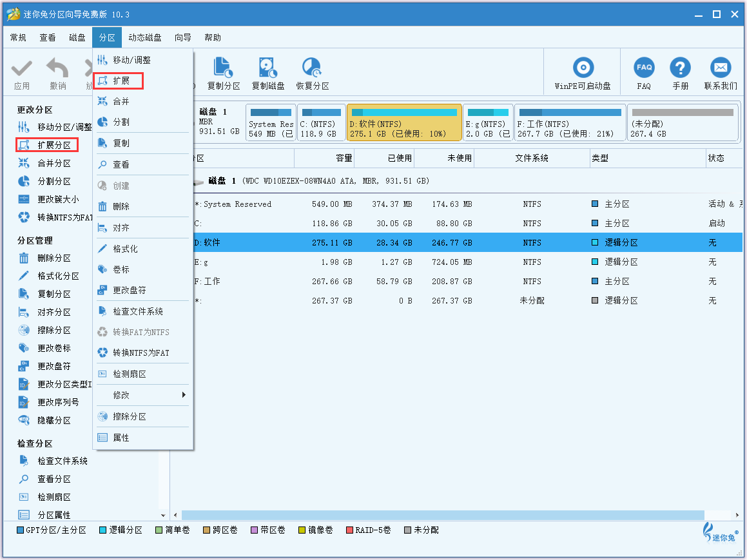Click 更改簇大小 in left sidebar

coord(48,200)
